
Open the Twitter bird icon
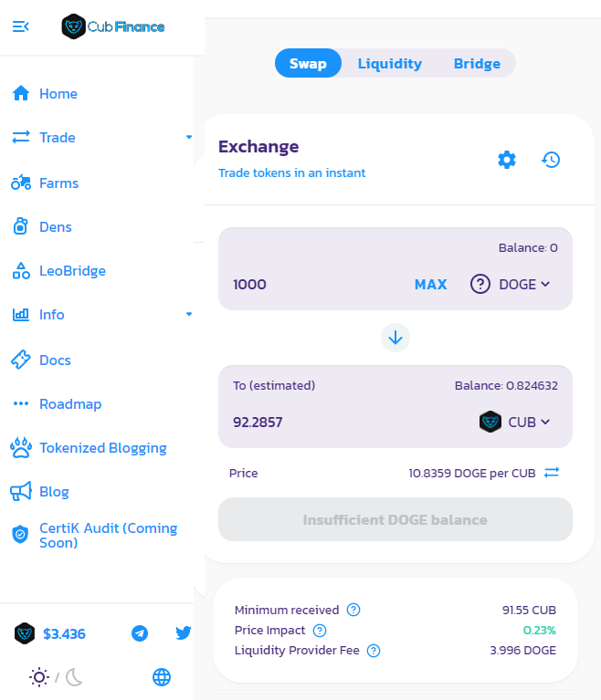(184, 633)
